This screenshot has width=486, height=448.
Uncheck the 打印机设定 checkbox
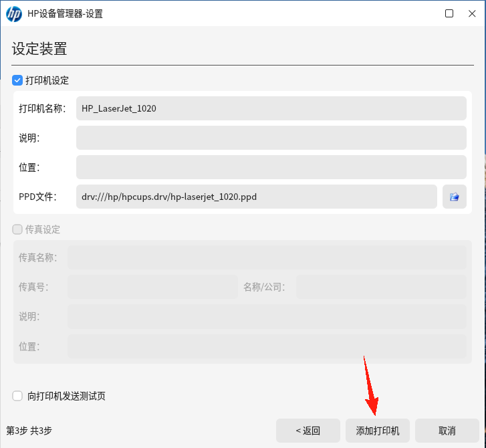[17, 80]
